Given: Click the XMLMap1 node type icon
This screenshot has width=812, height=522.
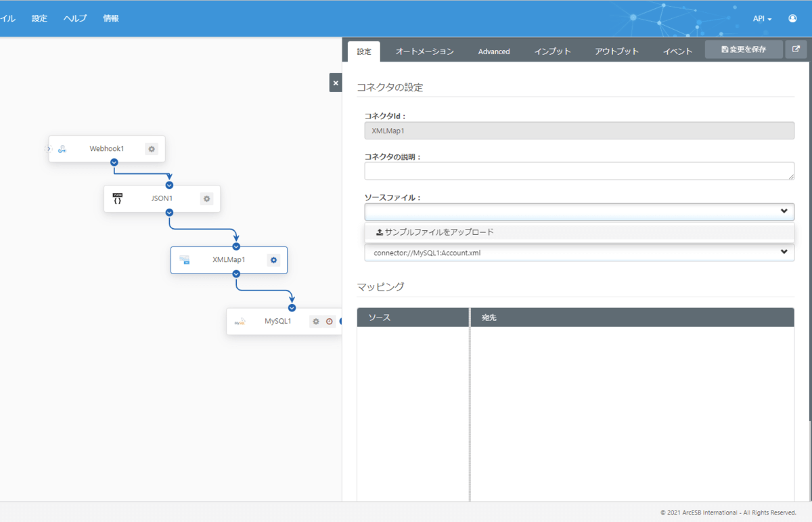Looking at the screenshot, I should click(184, 260).
